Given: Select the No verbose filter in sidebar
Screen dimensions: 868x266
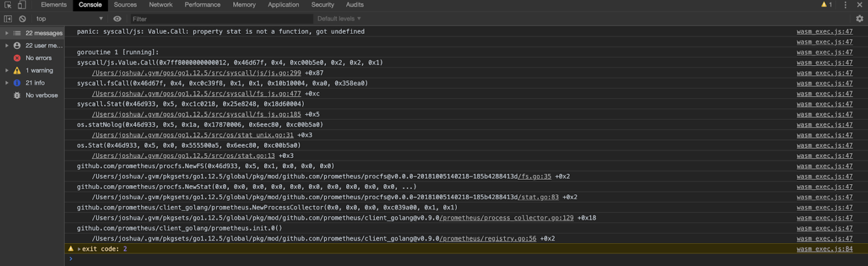Looking at the screenshot, I should click(41, 95).
